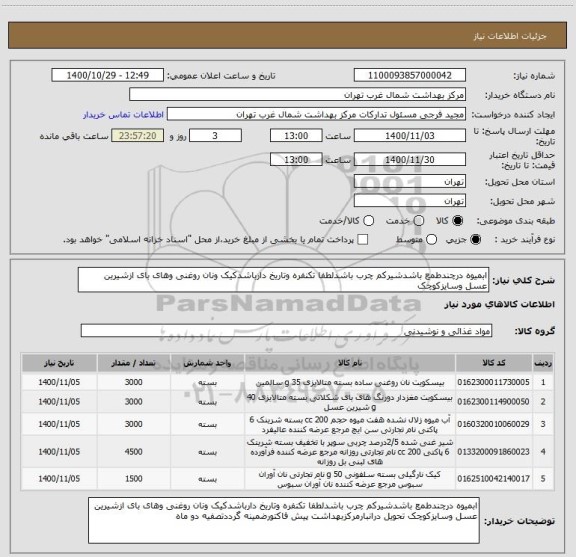Click product code 0133200091860023
The width and height of the screenshot is (576, 557).
pyautogui.click(x=493, y=452)
